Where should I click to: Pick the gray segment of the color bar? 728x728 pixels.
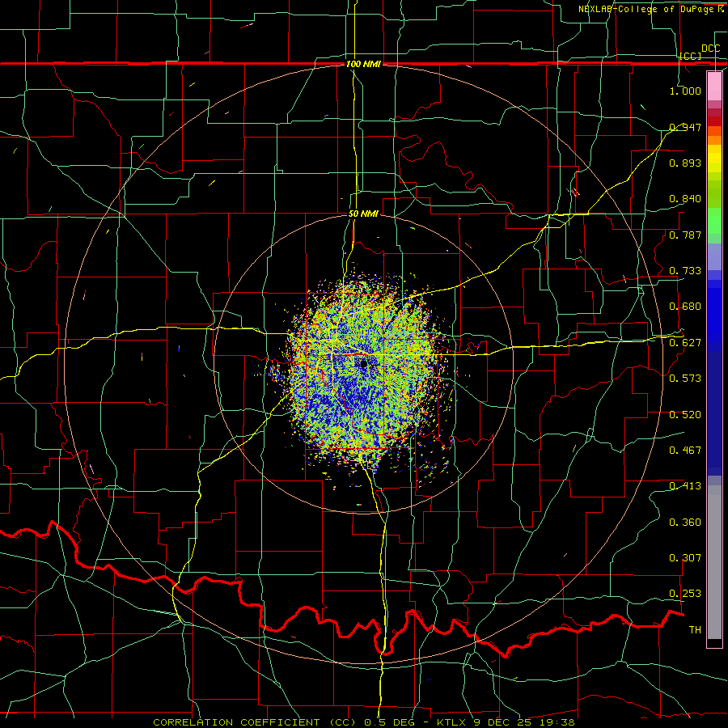click(x=714, y=562)
